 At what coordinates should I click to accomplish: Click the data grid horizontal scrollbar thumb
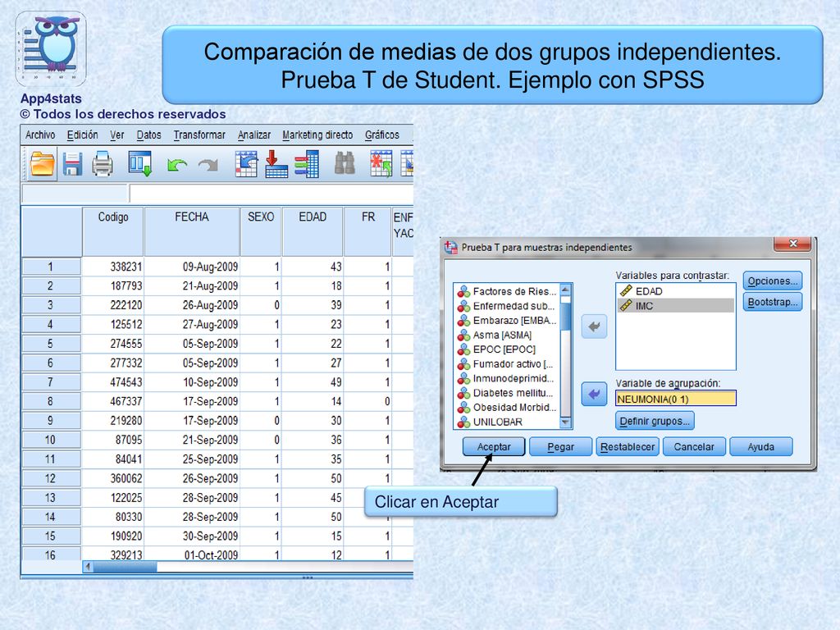point(126,567)
